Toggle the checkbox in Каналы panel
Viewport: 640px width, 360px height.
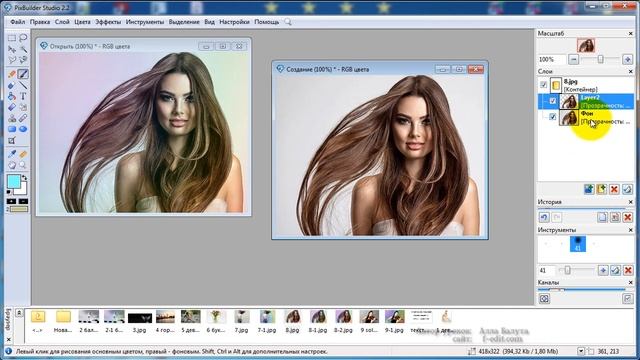[x=628, y=299]
